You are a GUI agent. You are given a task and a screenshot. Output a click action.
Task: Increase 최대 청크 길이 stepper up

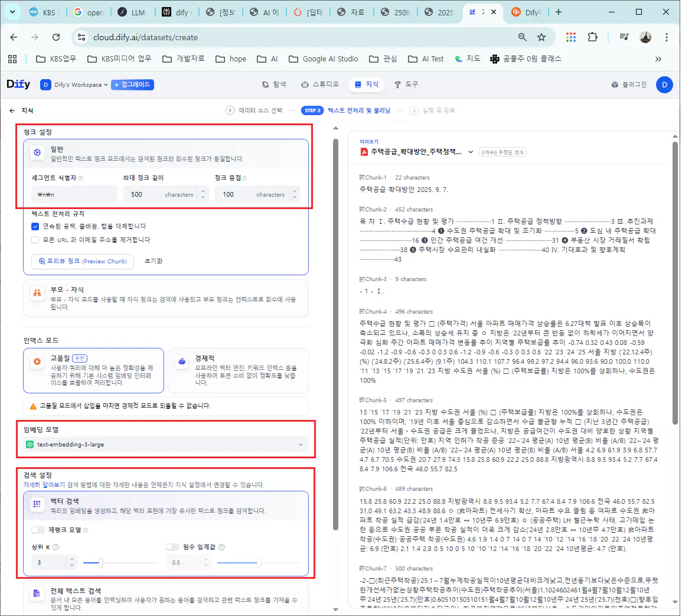[x=203, y=191]
